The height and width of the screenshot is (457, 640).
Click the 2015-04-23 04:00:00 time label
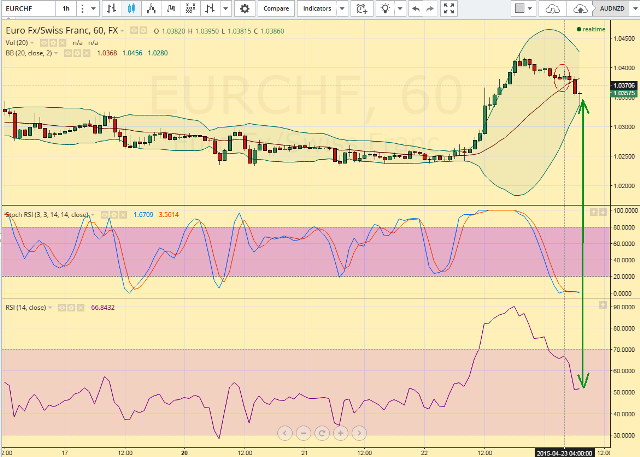click(x=564, y=453)
